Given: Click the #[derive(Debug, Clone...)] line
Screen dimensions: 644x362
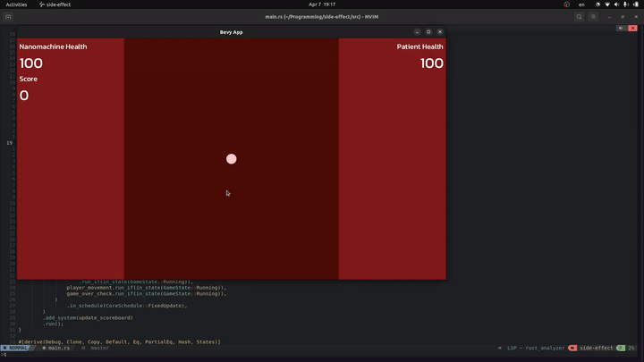Looking at the screenshot, I should click(120, 341).
